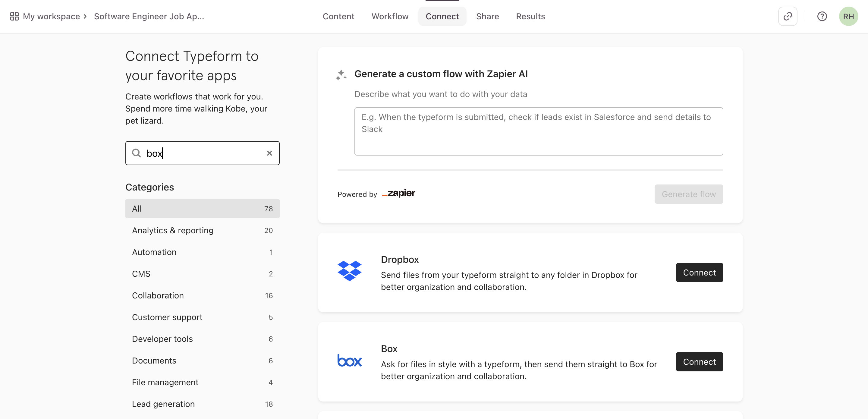Click the Zapier AI description text area
868x419 pixels.
539,131
